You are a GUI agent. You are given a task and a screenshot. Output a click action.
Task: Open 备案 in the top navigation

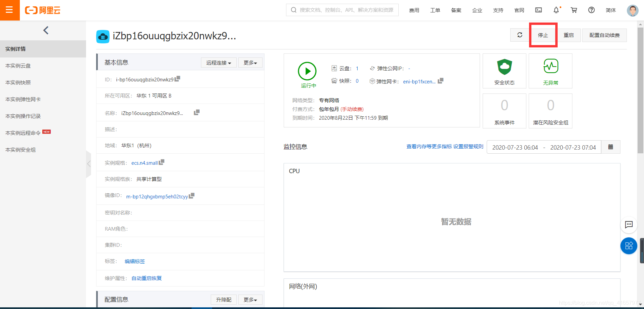(456, 10)
